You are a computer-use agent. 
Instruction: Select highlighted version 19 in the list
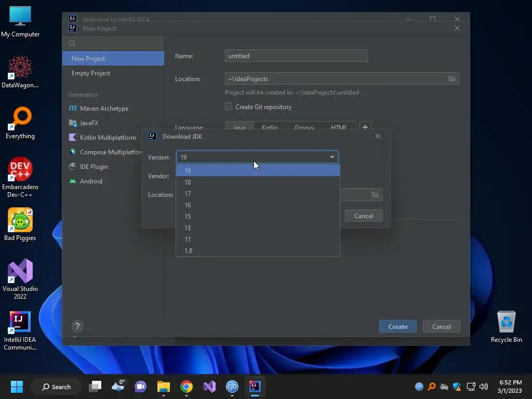(x=258, y=170)
